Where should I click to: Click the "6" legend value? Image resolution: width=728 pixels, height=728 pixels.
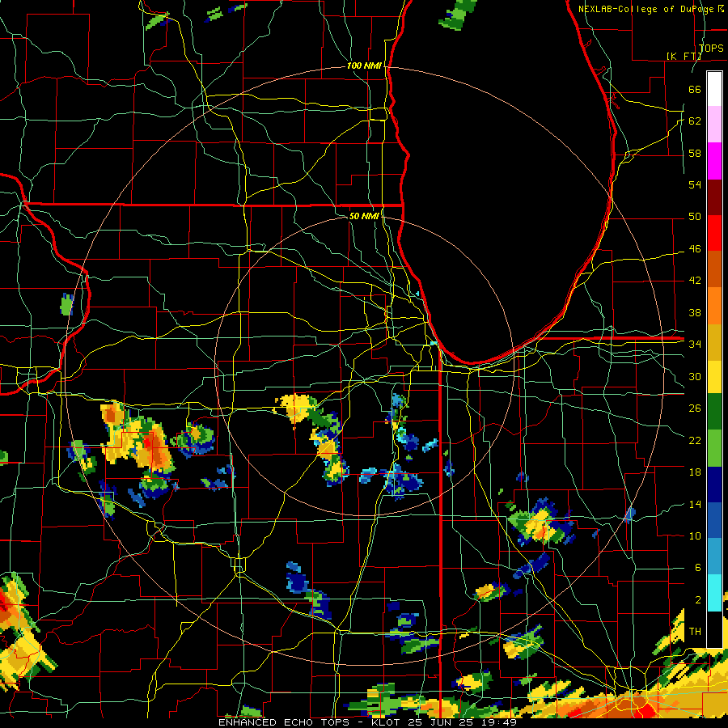(697, 567)
